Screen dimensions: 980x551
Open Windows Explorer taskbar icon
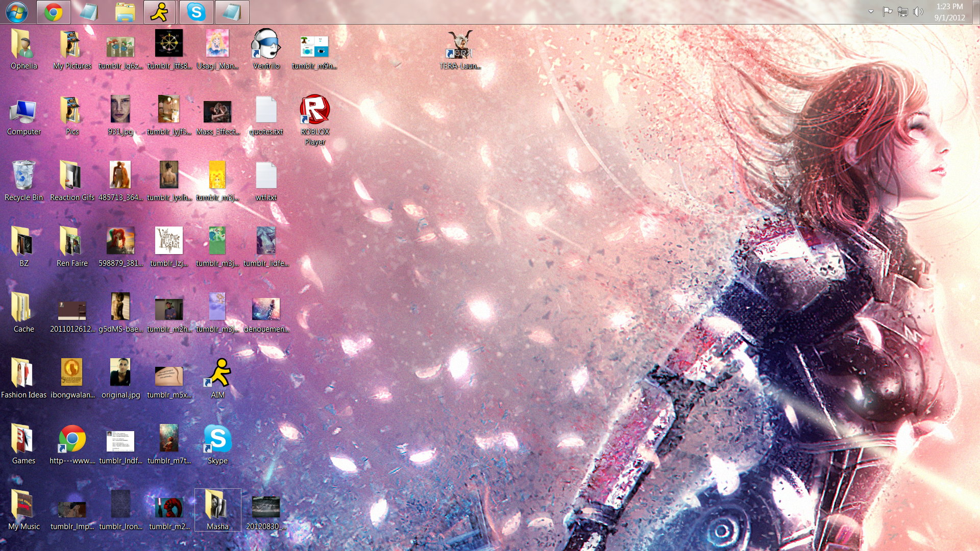point(125,12)
